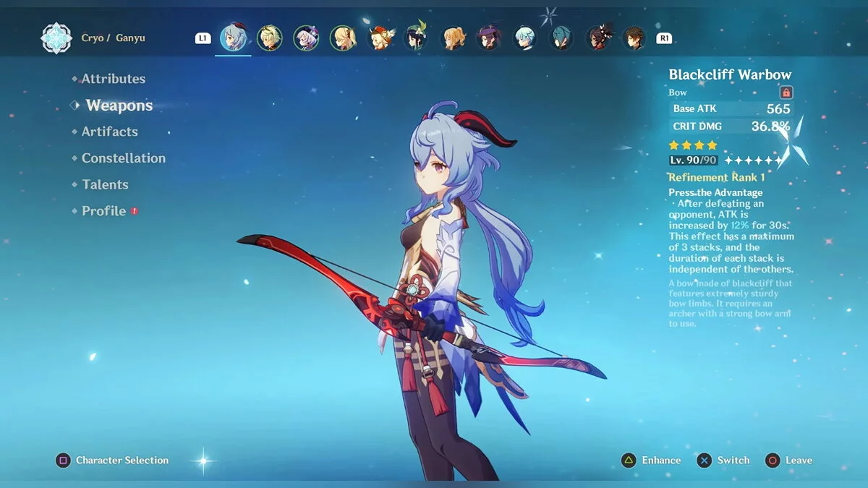Click the four-star rarity rating
The image size is (868, 488).
coord(693,145)
